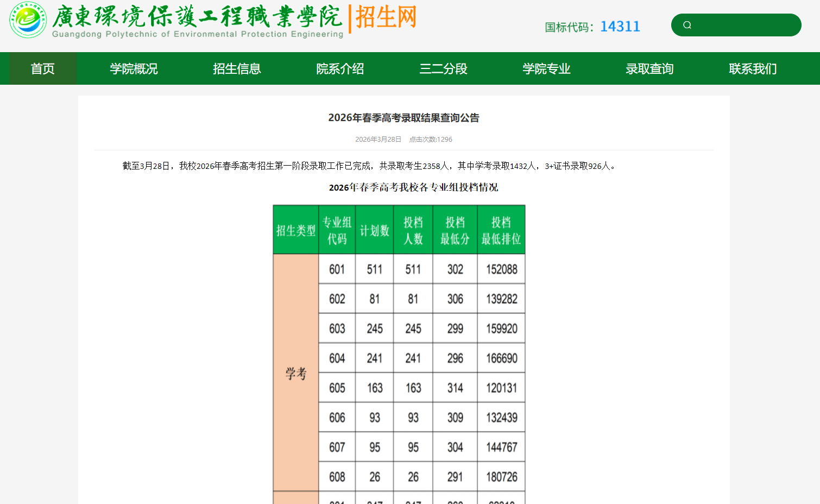The height and width of the screenshot is (504, 820).
Task: Open the 招生信息 section
Action: point(237,68)
